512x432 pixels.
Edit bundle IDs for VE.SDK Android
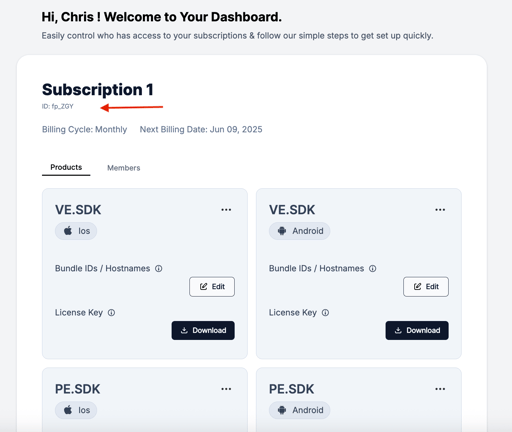(x=426, y=287)
